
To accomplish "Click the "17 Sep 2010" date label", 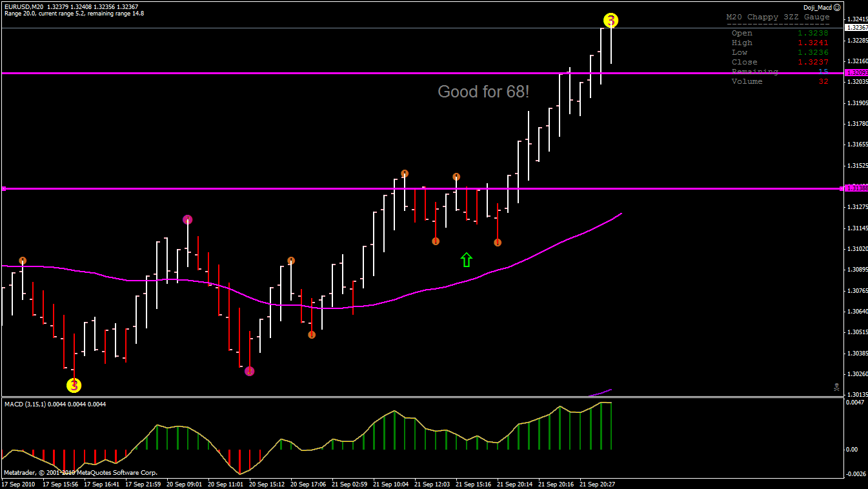I will pos(18,484).
